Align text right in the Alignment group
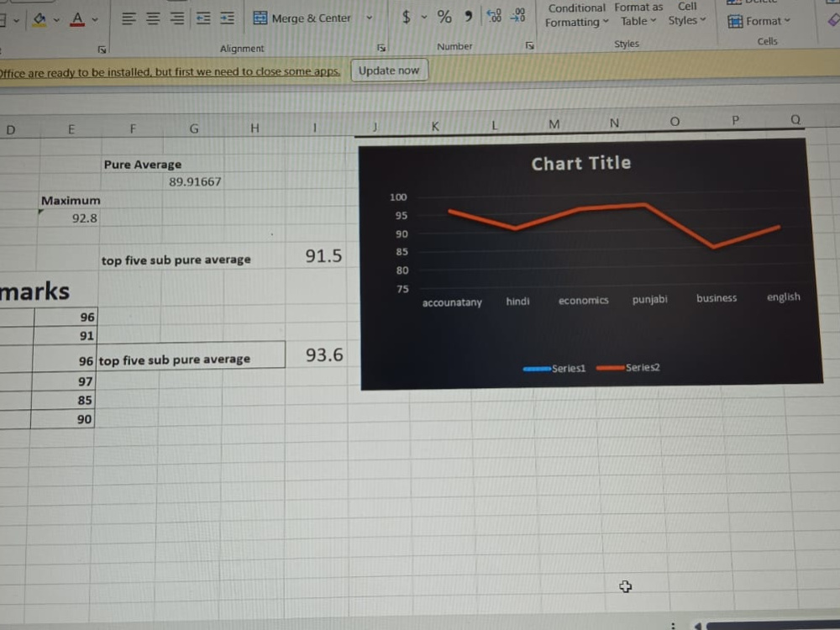 (177, 18)
